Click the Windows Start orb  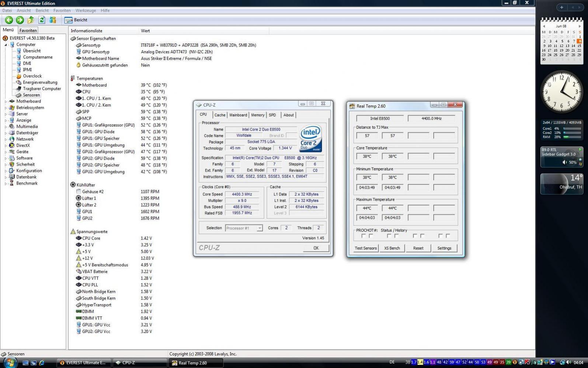pos(10,362)
